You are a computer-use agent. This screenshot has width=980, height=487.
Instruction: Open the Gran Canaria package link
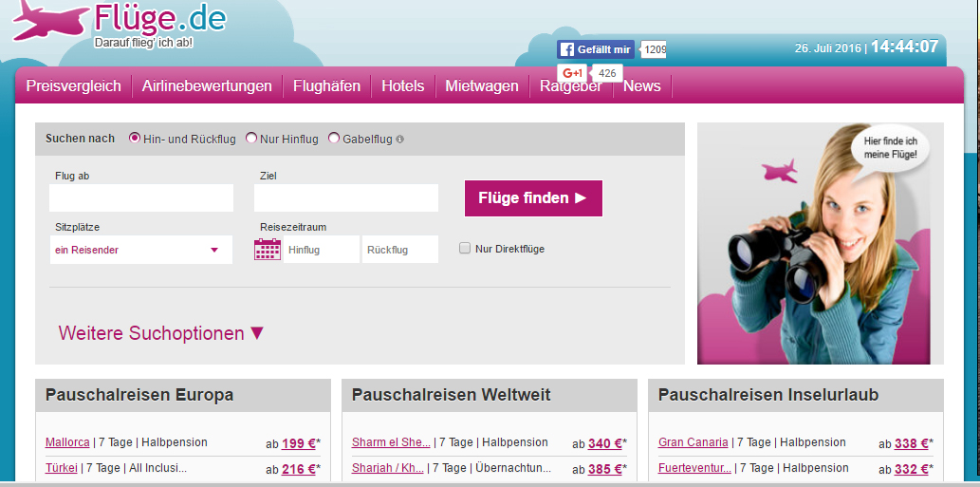pyautogui.click(x=693, y=442)
